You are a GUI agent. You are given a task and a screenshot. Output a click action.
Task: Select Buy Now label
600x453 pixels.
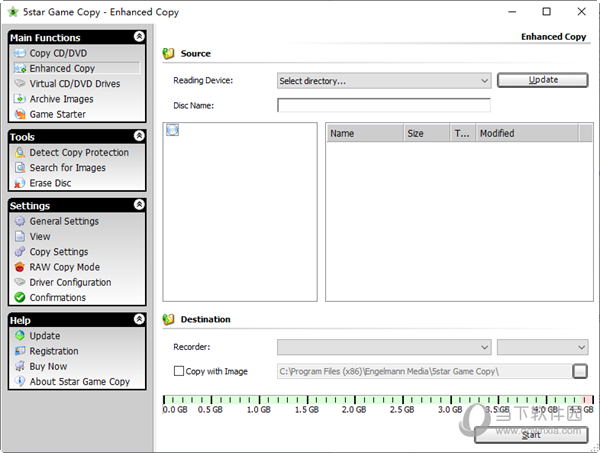click(x=48, y=367)
